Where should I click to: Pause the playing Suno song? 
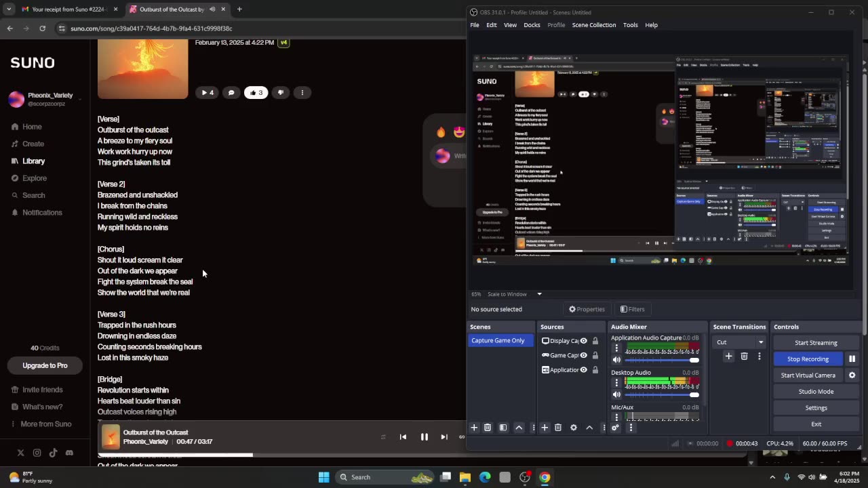click(x=425, y=437)
